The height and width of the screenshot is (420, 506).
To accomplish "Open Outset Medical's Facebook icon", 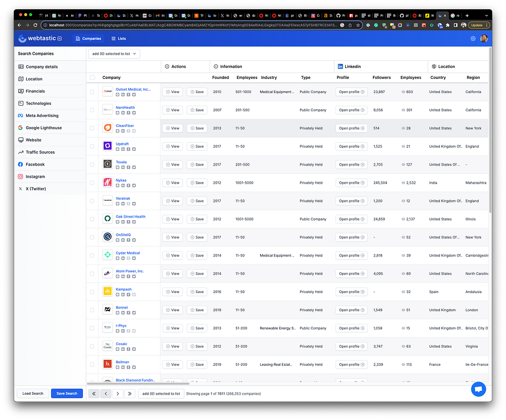I will [129, 95].
